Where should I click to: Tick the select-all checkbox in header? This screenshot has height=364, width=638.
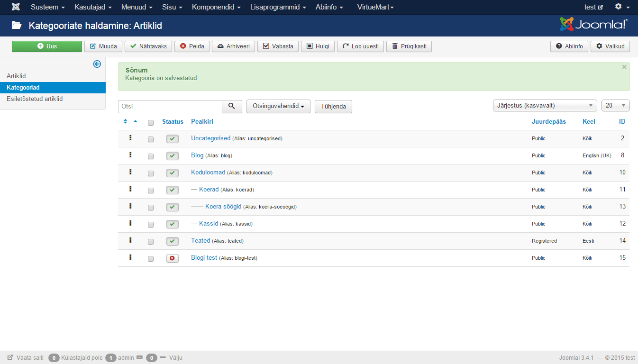[151, 123]
